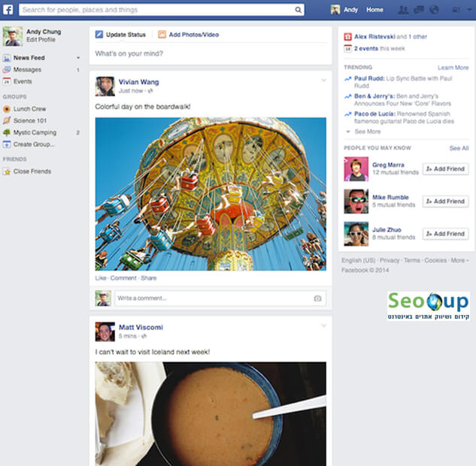Open the soup bowl photo
The height and width of the screenshot is (466, 476).
tap(211, 414)
